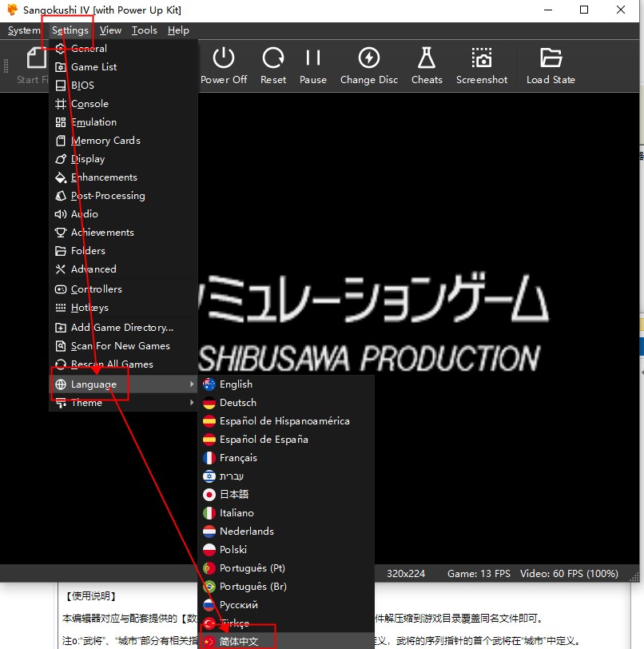Choose Português (Pt) language

[x=286, y=567]
